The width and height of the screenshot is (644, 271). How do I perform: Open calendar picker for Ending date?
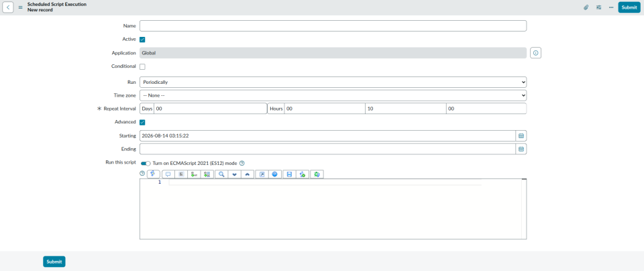pyautogui.click(x=521, y=149)
